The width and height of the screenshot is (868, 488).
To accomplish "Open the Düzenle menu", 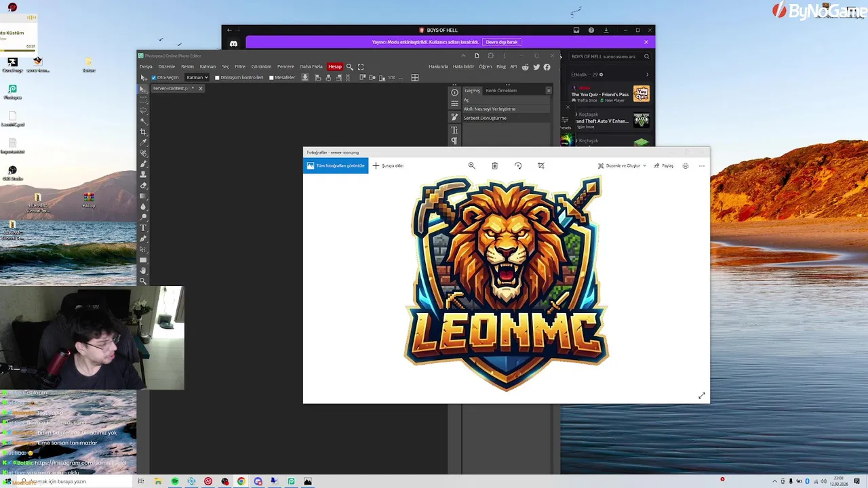I will (x=167, y=66).
